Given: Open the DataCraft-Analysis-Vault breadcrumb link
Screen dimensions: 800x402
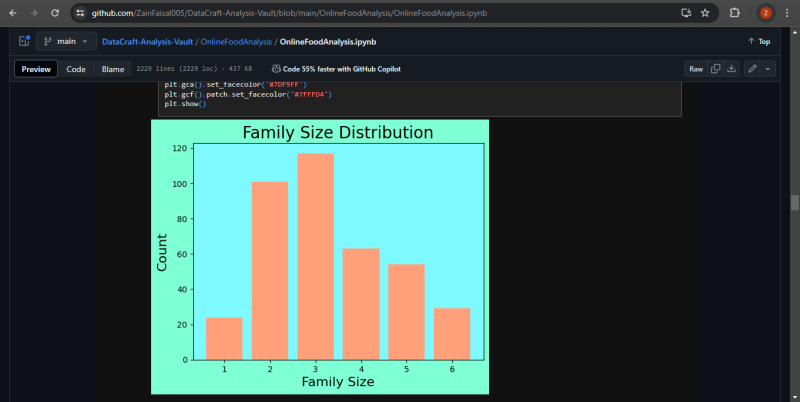Looking at the screenshot, I should click(x=147, y=41).
